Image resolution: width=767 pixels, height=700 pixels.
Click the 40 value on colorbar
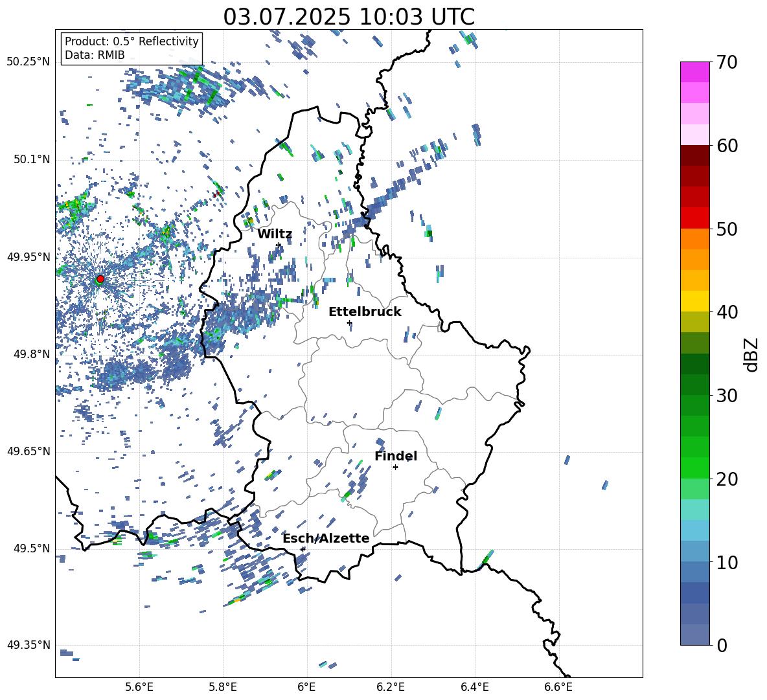click(x=727, y=312)
